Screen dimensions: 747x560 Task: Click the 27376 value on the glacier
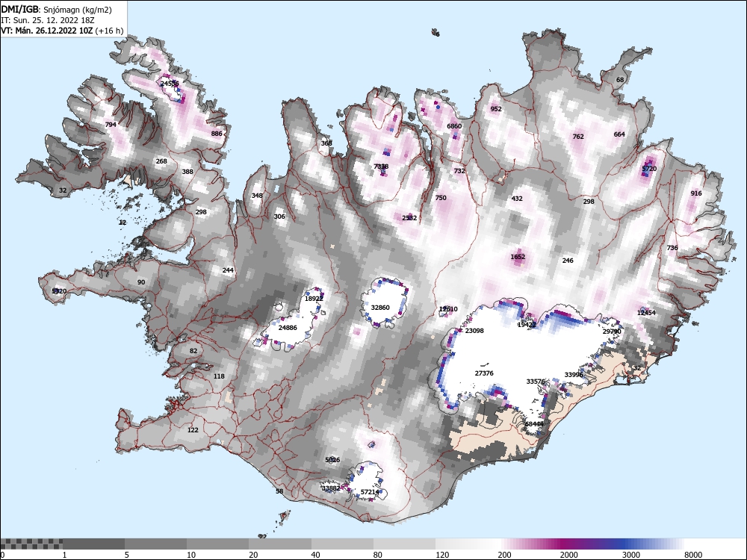coord(484,373)
